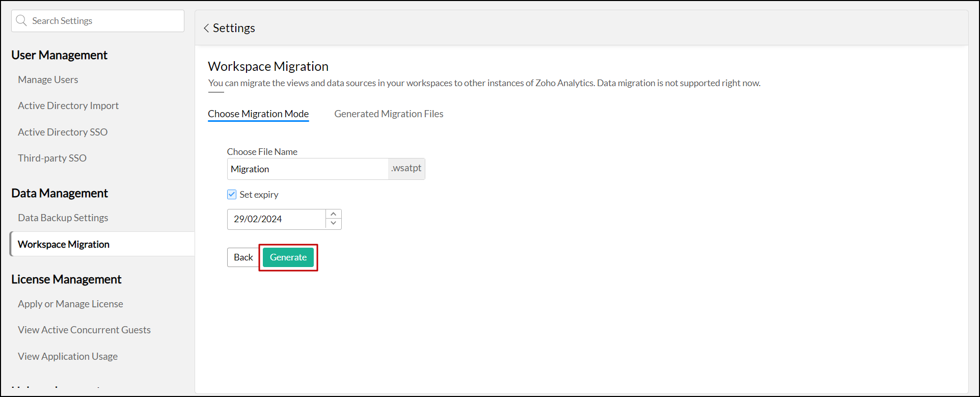
Task: Click the back chevron beside Settings
Action: pyautogui.click(x=206, y=29)
